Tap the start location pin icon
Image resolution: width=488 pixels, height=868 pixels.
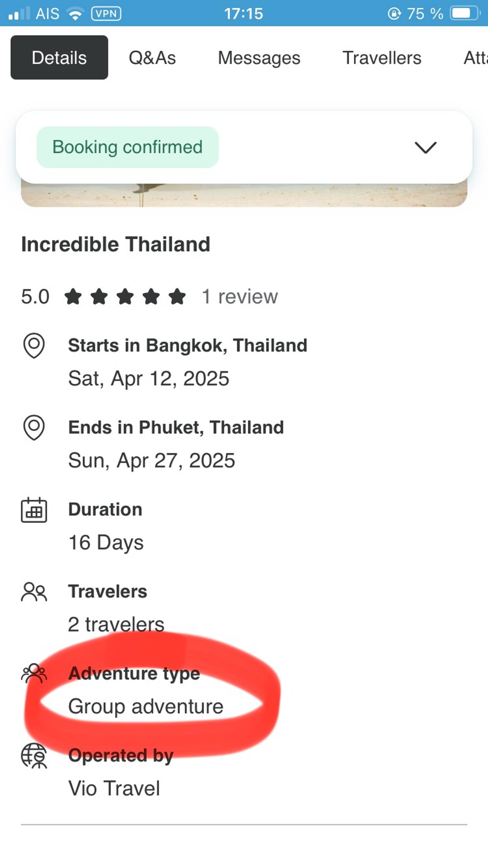(x=34, y=345)
